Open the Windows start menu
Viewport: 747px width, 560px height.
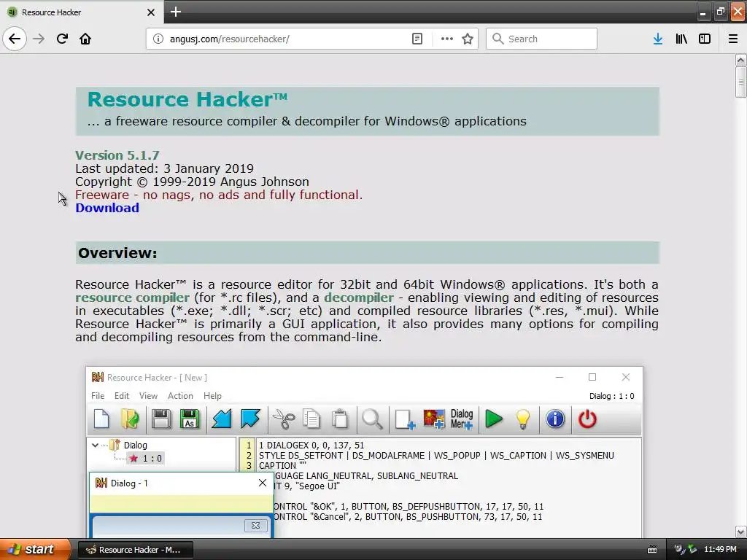point(35,549)
